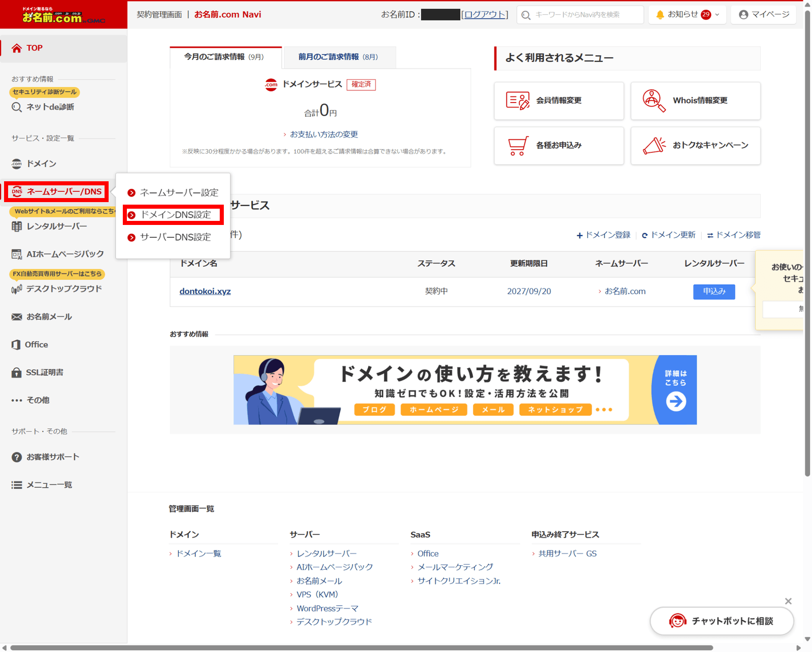This screenshot has width=812, height=652.
Task: Close the chatbot popup with X
Action: click(x=788, y=601)
